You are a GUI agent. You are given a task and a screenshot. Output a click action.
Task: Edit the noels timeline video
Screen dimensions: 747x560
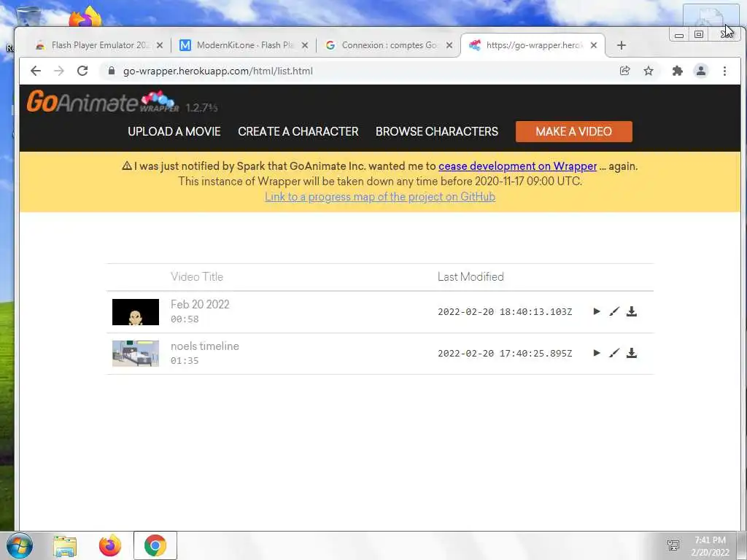coord(614,353)
